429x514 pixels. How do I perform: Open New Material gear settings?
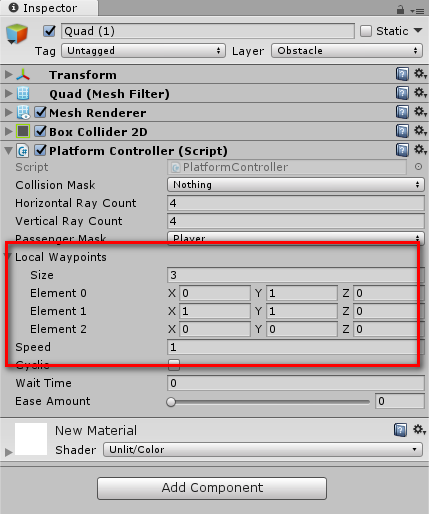[419, 429]
